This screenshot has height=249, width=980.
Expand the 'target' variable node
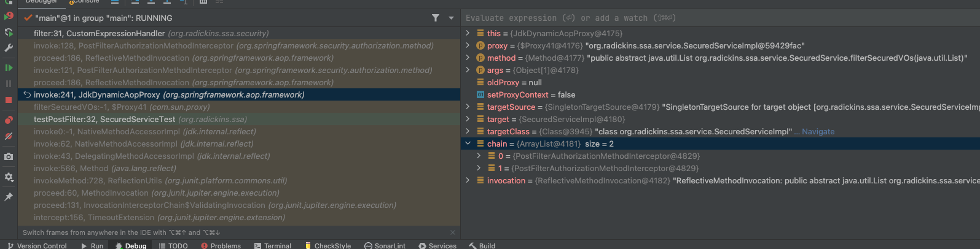pos(468,119)
